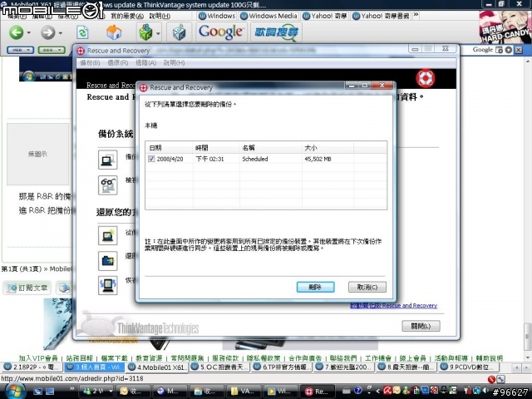Click the 大小 column header
Image resolution: width=532 pixels, height=399 pixels.
click(328, 148)
